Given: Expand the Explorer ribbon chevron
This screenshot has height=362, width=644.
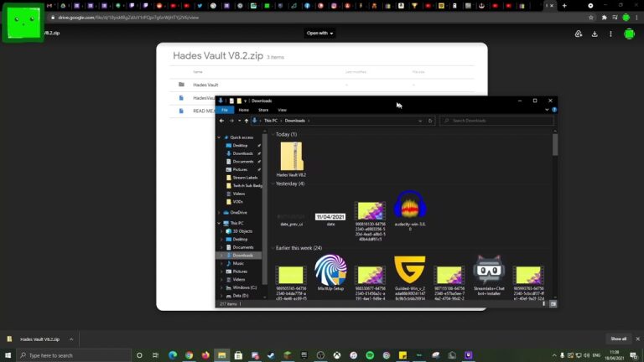Looking at the screenshot, I should tap(547, 110).
